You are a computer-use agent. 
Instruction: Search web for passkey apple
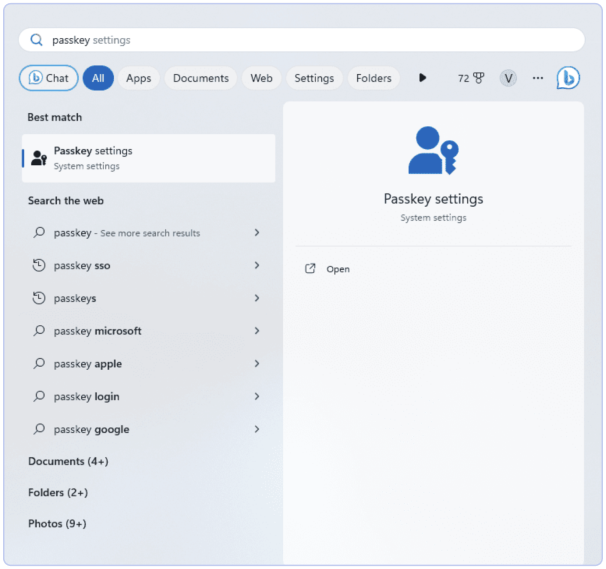[x=146, y=363]
